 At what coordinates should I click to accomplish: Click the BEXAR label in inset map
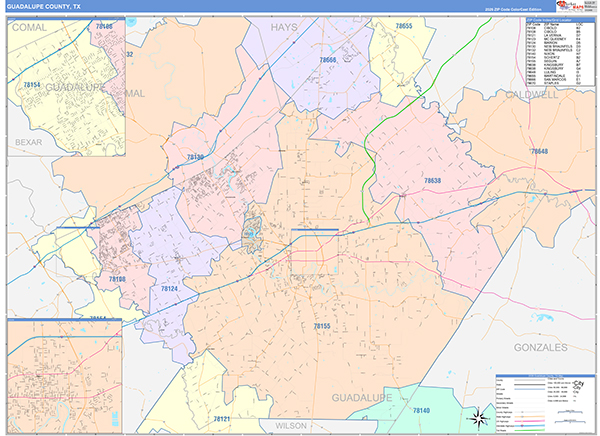(x=28, y=142)
